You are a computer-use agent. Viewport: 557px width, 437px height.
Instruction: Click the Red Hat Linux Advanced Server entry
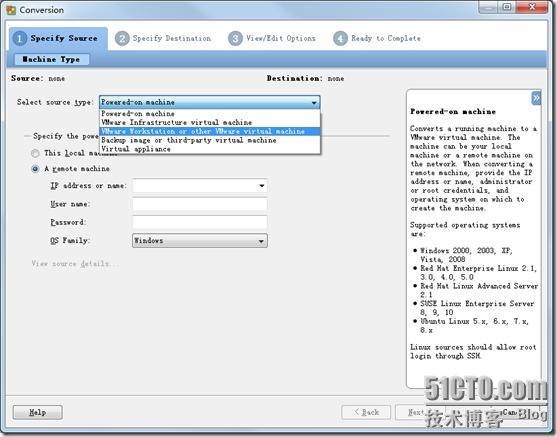(479, 290)
